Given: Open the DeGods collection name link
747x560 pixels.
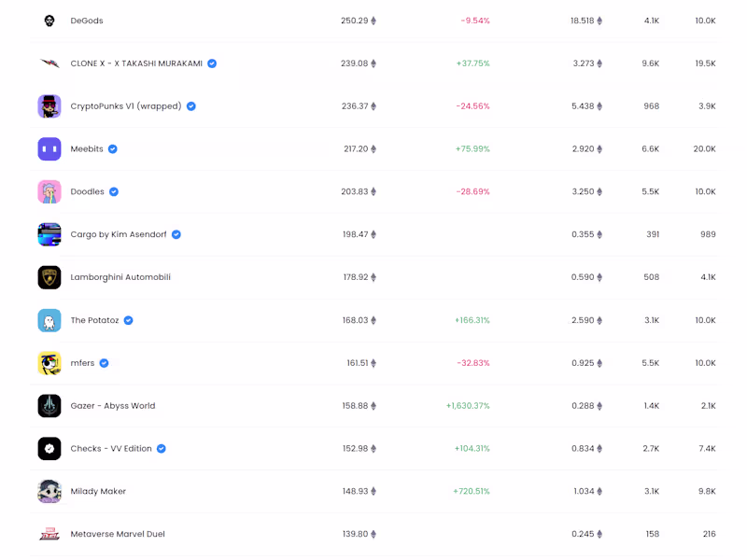Looking at the screenshot, I should pyautogui.click(x=87, y=21).
